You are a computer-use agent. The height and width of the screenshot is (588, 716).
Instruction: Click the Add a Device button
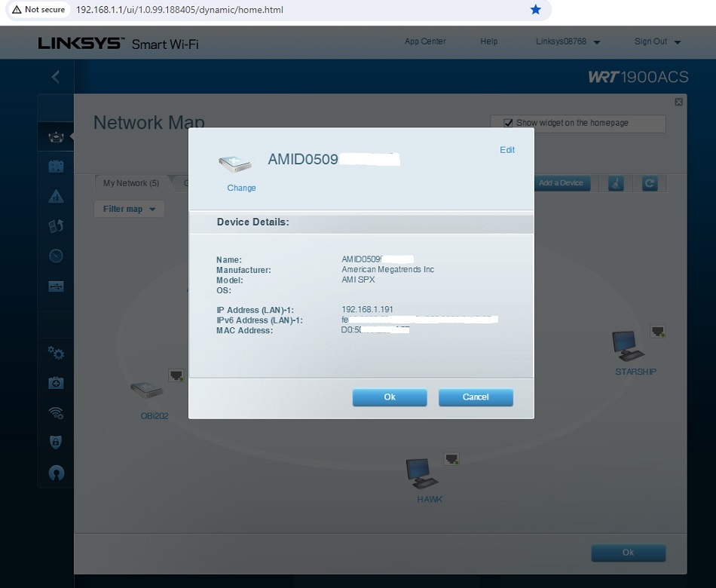[561, 183]
